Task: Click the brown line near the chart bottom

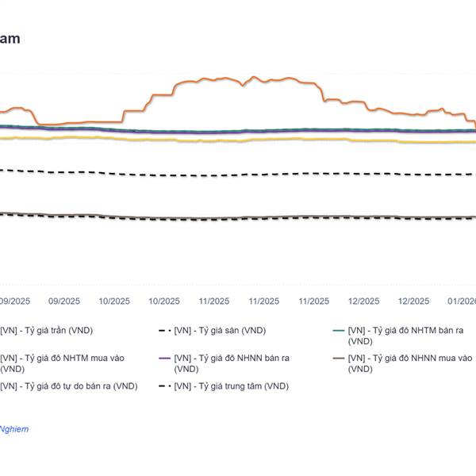Action: tap(238, 218)
